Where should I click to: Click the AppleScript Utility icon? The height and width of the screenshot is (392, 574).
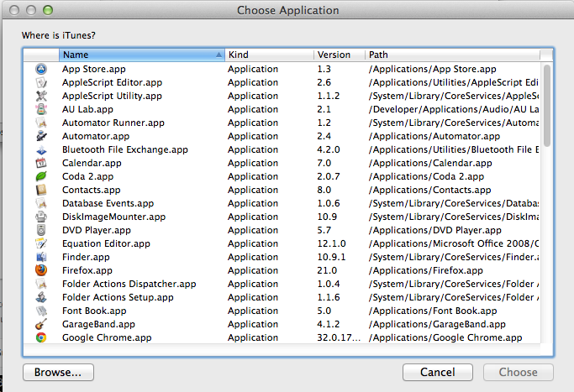pos(41,96)
